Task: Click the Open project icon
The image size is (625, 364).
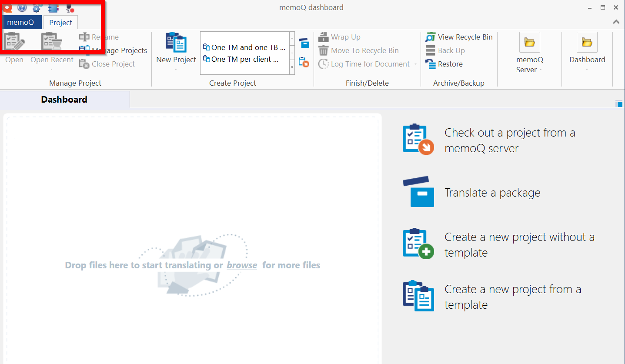Action: tap(14, 42)
